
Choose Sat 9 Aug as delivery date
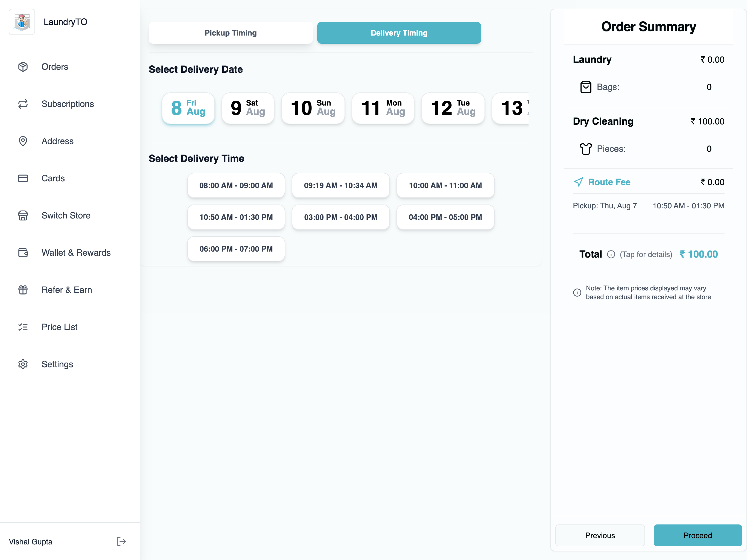pos(248,108)
